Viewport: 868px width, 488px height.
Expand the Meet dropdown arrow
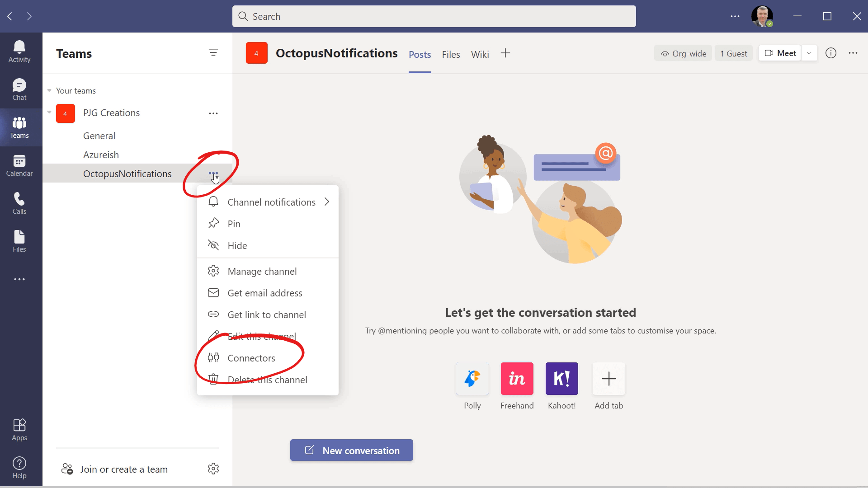pyautogui.click(x=809, y=53)
